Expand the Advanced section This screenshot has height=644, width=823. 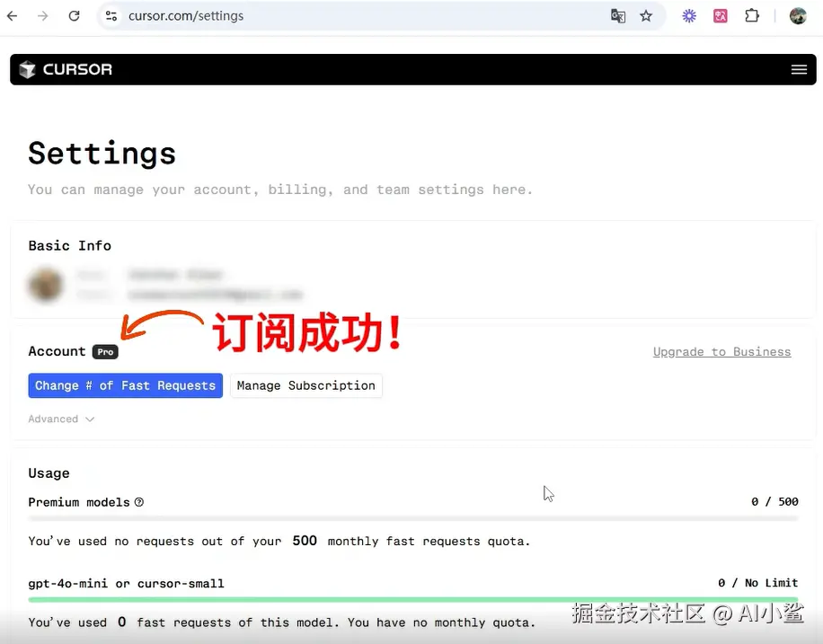tap(61, 419)
